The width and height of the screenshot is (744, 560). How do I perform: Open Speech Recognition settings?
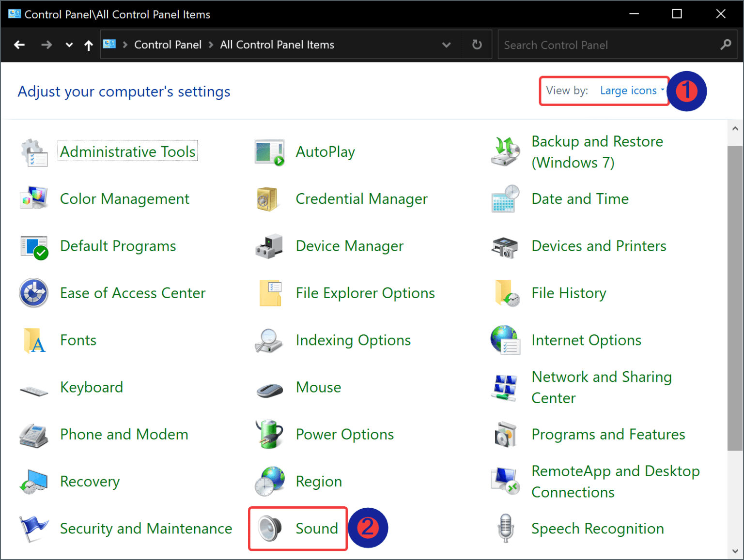pyautogui.click(x=597, y=529)
